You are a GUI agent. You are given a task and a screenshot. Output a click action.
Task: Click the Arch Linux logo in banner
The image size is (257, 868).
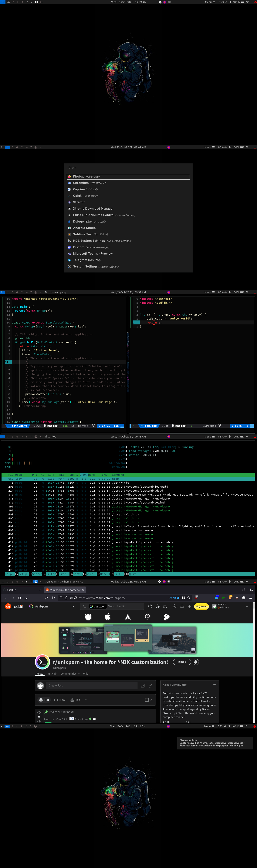127,617
